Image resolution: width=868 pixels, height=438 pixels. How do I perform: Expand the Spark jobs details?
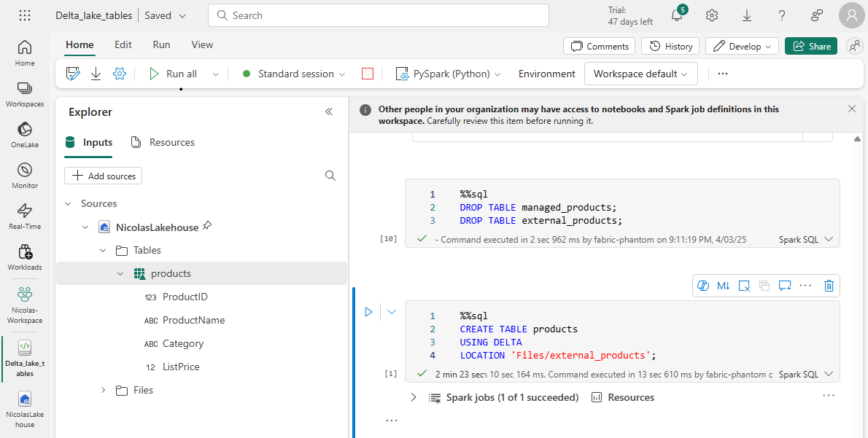[414, 397]
